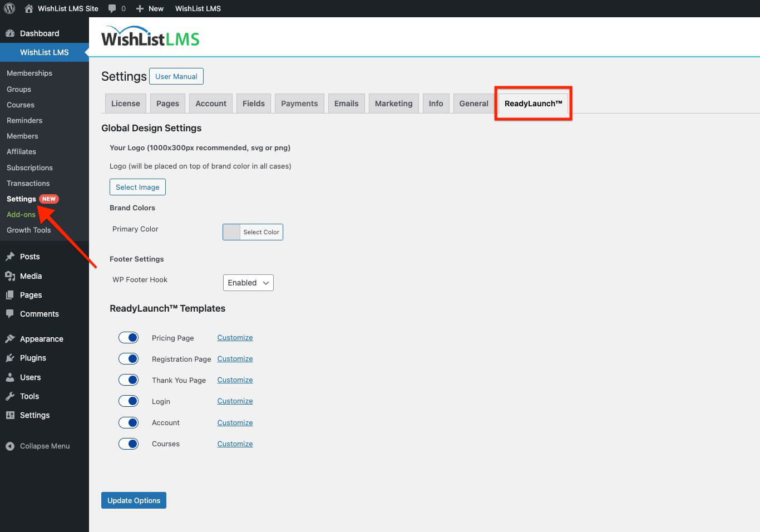Disable the Courses template toggle
Viewport: 760px width, 532px height.
click(x=129, y=444)
